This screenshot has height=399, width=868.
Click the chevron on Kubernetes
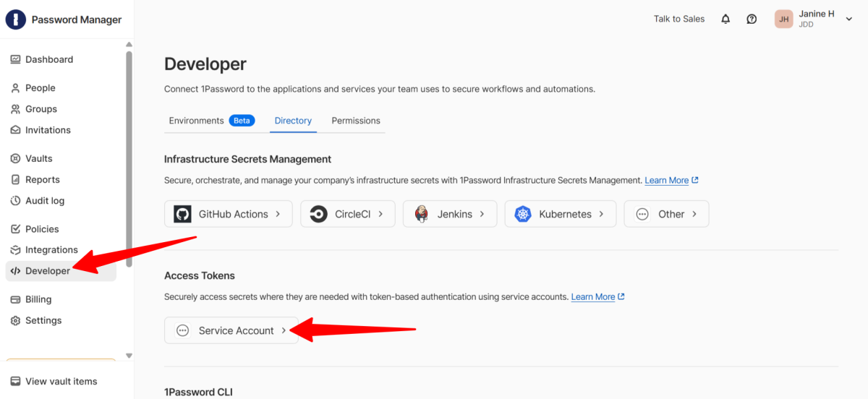(x=601, y=214)
